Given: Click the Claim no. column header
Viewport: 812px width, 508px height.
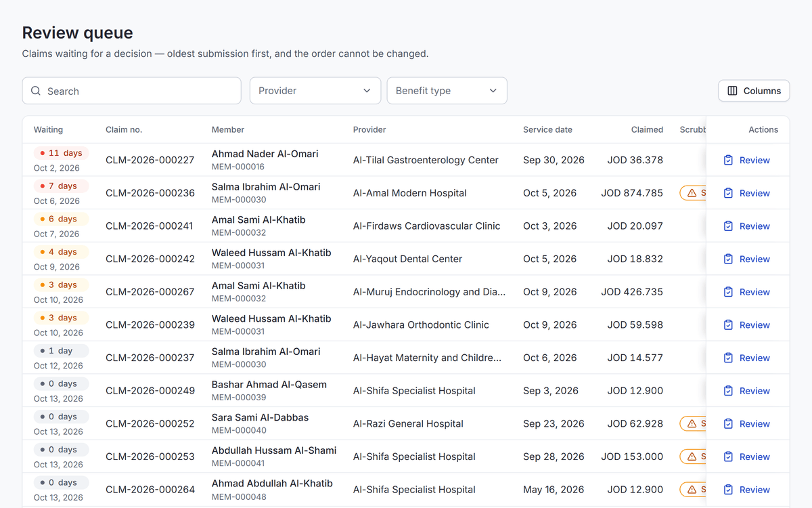Looking at the screenshot, I should click(124, 129).
